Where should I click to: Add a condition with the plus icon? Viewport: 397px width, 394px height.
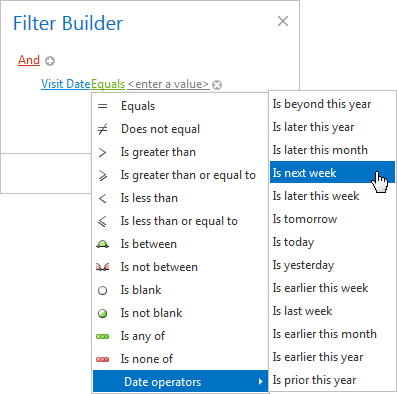[50, 61]
